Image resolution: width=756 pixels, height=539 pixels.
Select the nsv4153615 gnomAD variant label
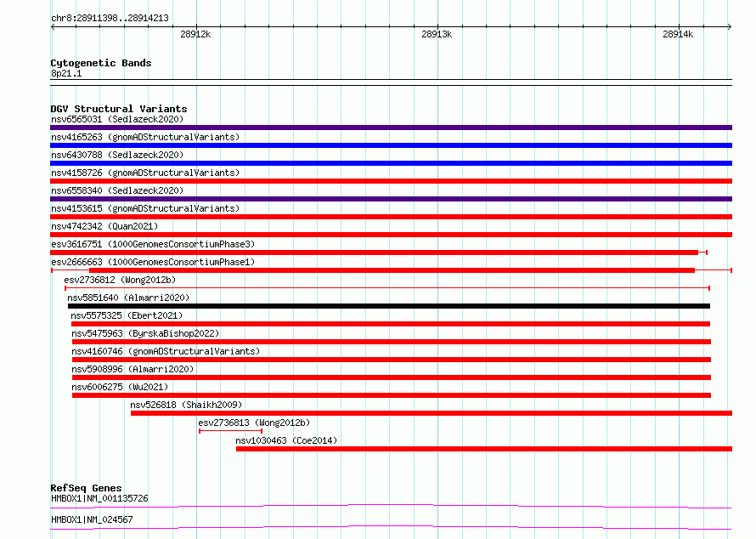coord(145,208)
